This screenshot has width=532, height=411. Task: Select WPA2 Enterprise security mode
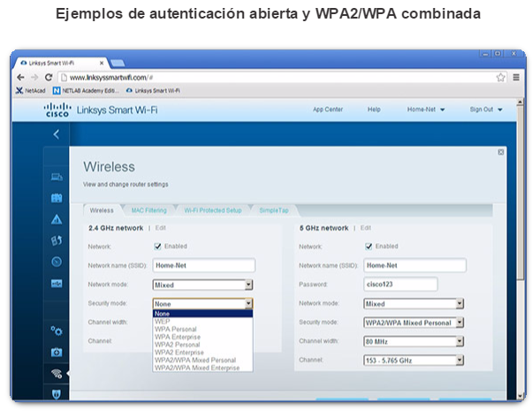pos(202,353)
